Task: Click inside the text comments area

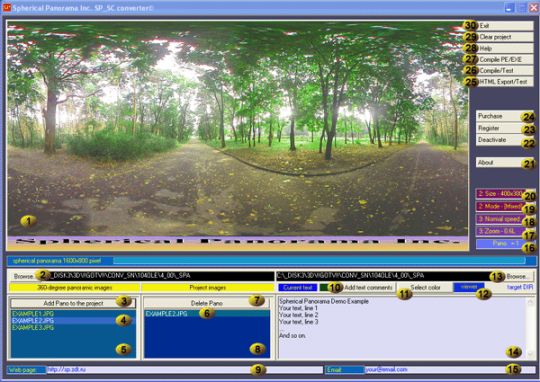Action: (x=402, y=328)
